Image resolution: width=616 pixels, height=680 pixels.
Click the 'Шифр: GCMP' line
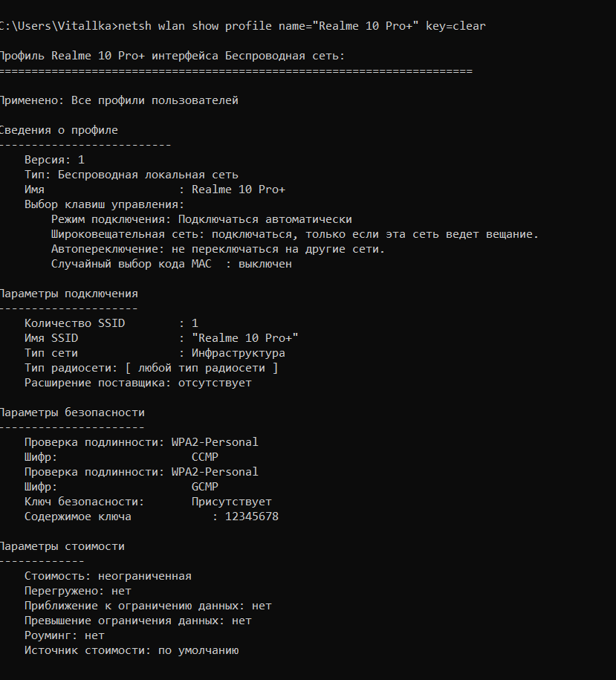click(121, 487)
